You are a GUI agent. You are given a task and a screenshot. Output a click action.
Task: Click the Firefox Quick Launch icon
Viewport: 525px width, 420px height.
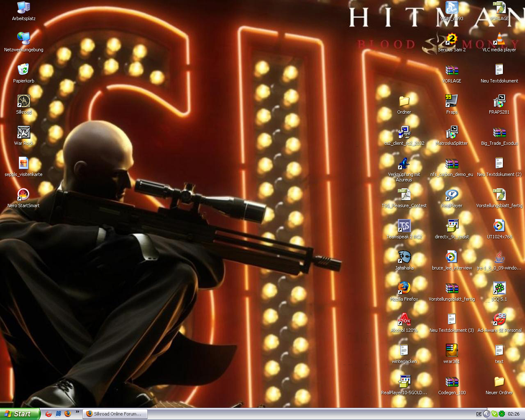68,414
